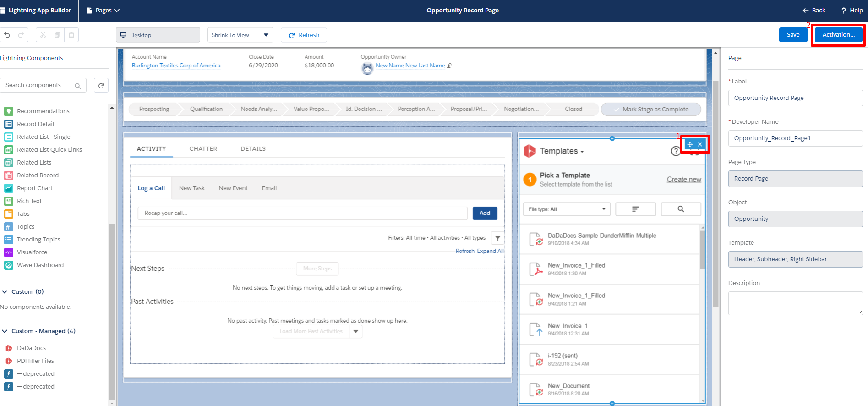This screenshot has height=406, width=868.
Task: Click the Paste clipboard icon
Action: click(x=71, y=35)
